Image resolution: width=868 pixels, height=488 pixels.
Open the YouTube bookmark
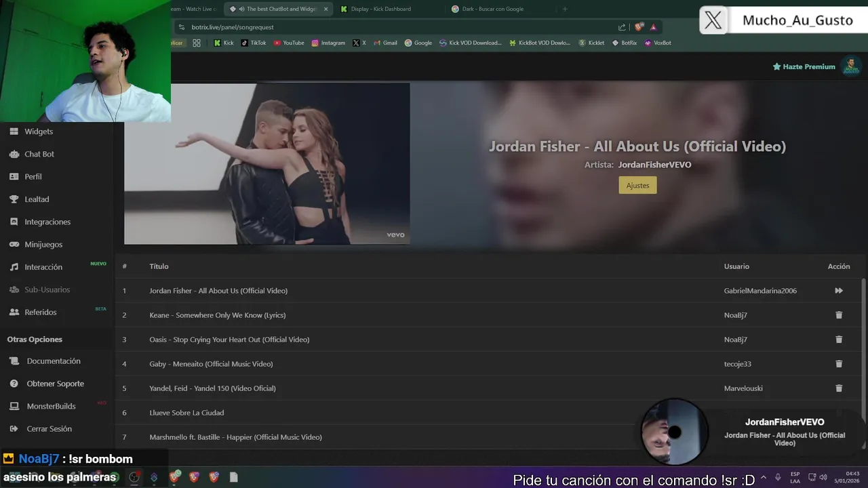click(289, 43)
